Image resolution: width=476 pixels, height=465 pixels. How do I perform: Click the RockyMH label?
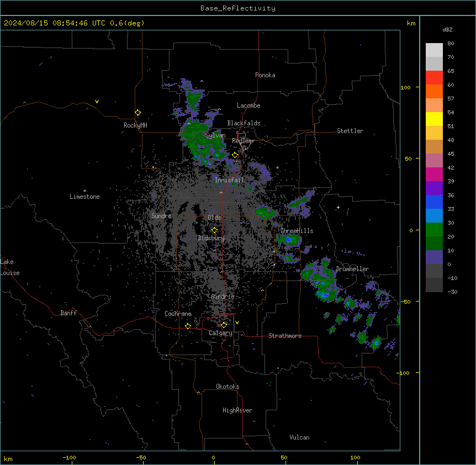[x=135, y=125]
